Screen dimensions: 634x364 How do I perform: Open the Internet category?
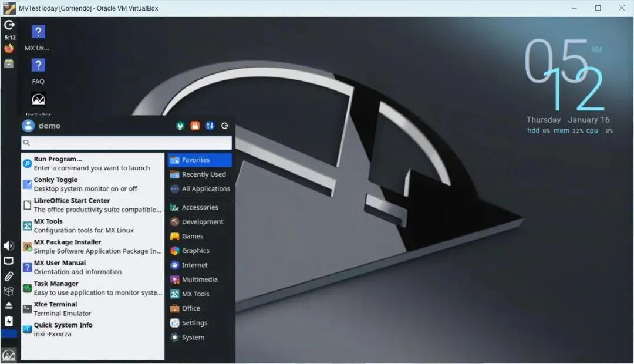[200, 265]
